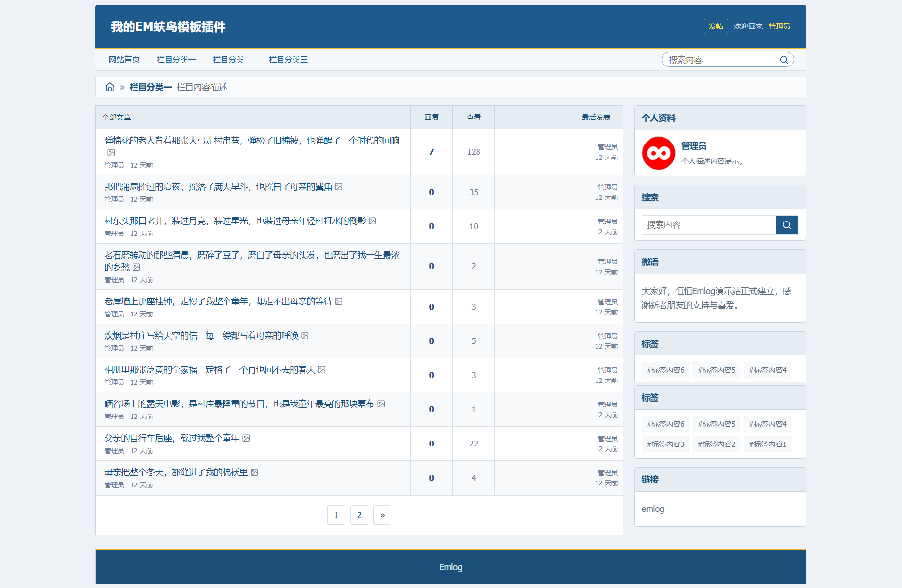
Task: Click image icon after 晒谷场上的露天电影 title
Action: [381, 404]
